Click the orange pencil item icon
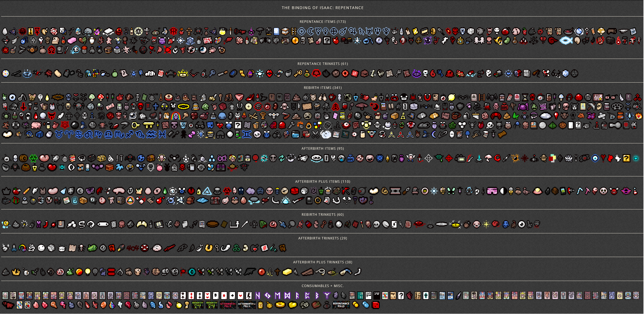Image resolution: width=644 pixels, height=314 pixels. point(26,191)
